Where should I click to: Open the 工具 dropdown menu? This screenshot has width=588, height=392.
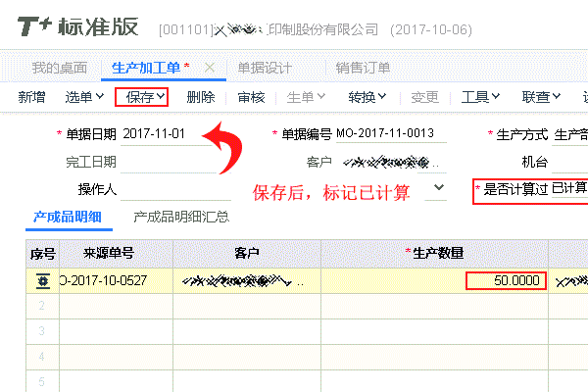pyautogui.click(x=481, y=97)
